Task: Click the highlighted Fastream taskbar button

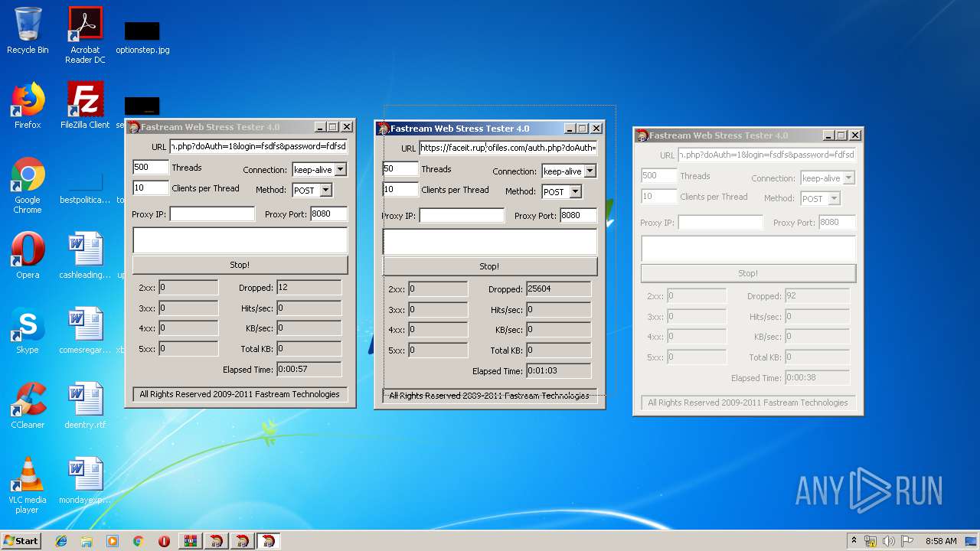Action: coord(268,541)
